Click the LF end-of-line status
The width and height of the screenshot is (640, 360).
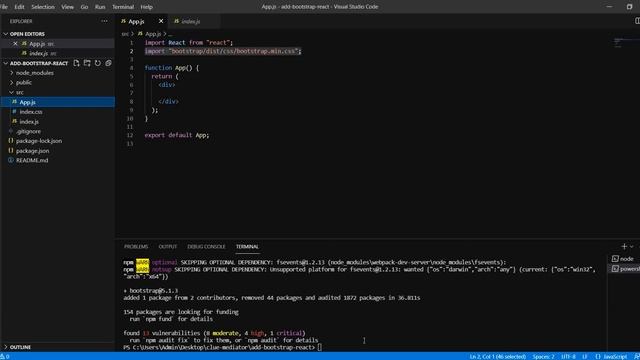pos(584,357)
